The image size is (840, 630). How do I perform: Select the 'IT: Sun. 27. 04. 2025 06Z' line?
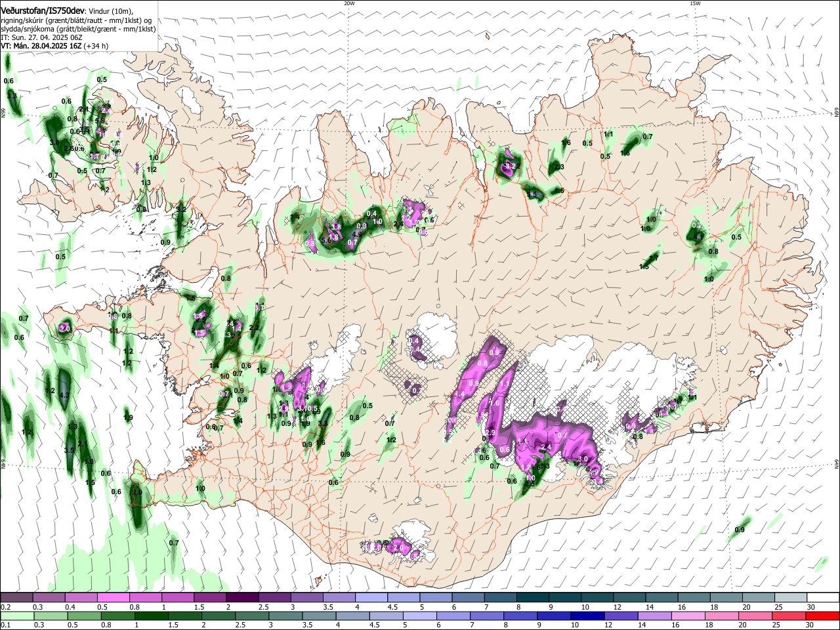click(x=41, y=37)
